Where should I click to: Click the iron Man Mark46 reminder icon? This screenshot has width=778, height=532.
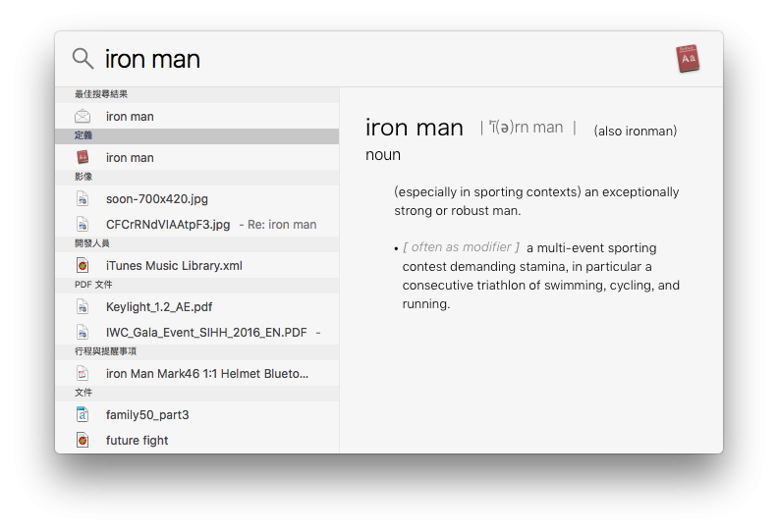(83, 374)
